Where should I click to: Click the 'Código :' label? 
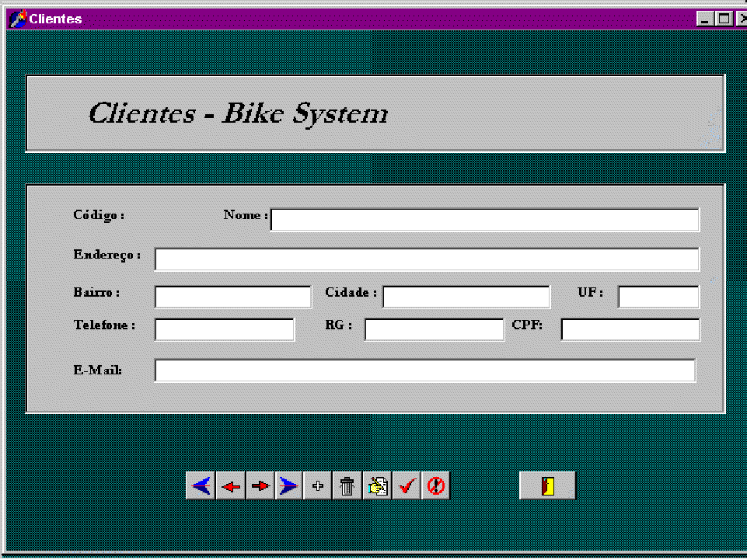click(x=99, y=215)
